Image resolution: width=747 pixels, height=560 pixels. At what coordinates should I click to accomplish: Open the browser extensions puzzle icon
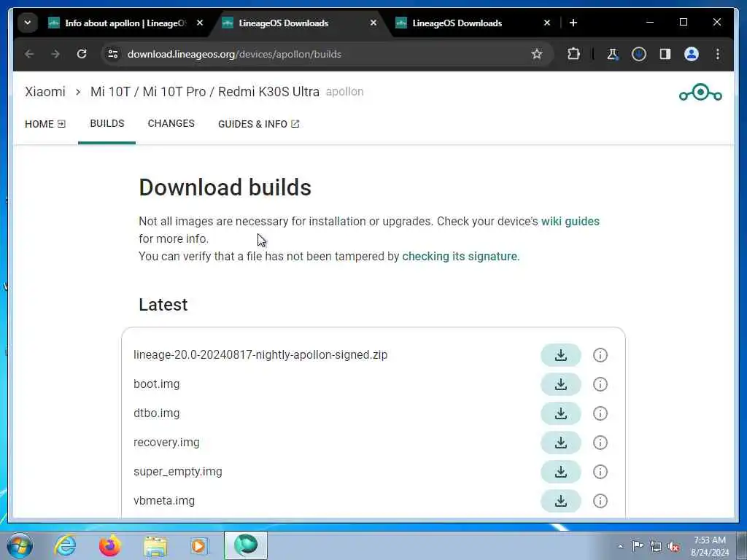click(573, 54)
